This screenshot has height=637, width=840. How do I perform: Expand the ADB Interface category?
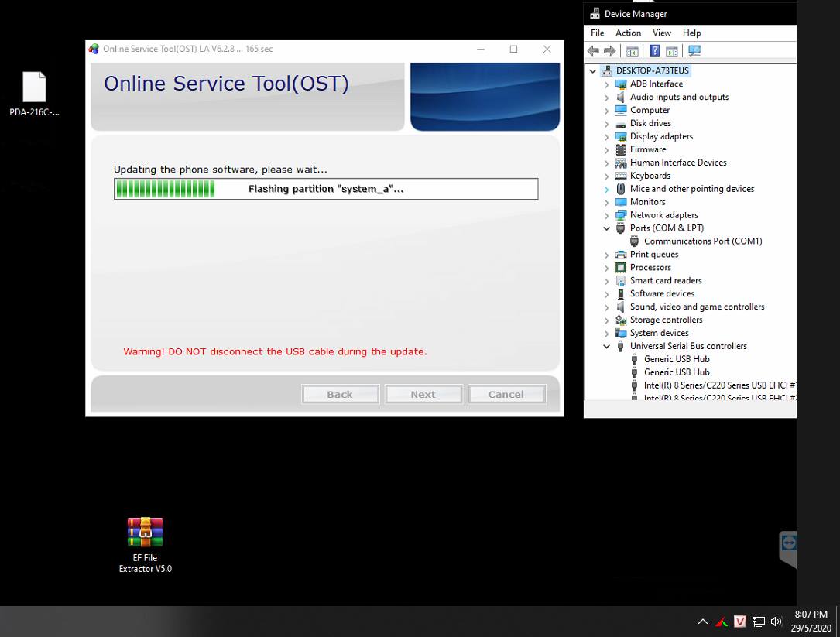click(606, 84)
